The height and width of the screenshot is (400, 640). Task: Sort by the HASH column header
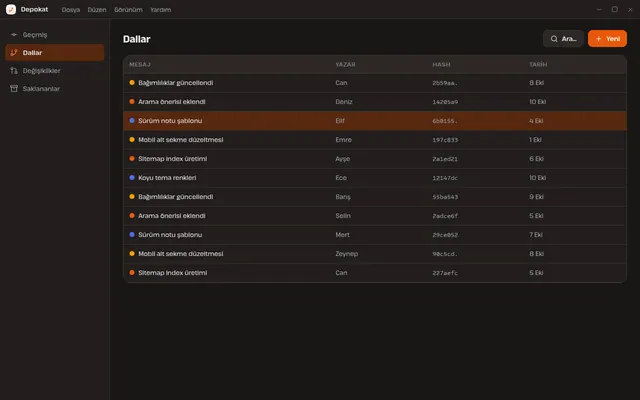pos(441,64)
